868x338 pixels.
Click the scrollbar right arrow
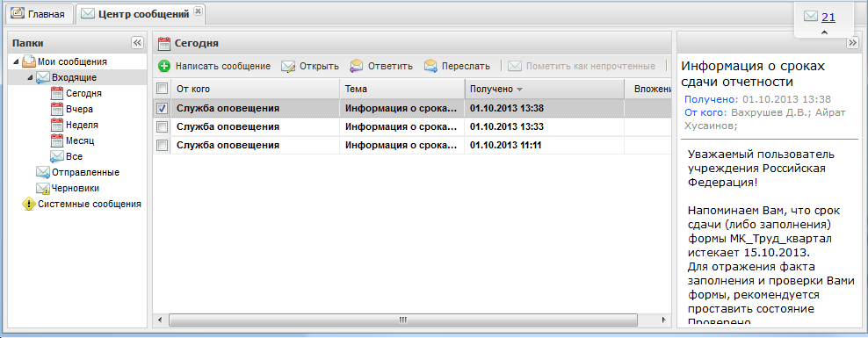(662, 320)
